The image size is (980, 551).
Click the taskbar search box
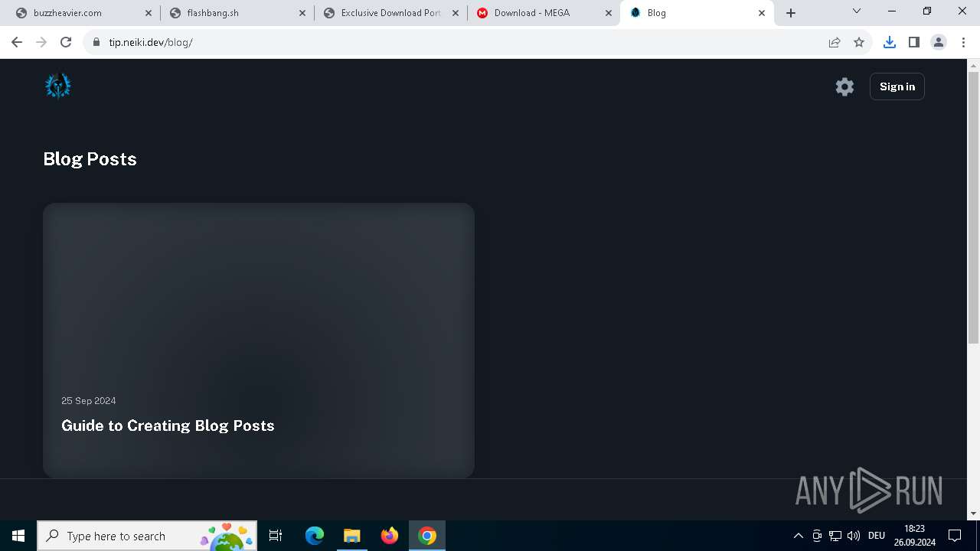[x=146, y=536]
